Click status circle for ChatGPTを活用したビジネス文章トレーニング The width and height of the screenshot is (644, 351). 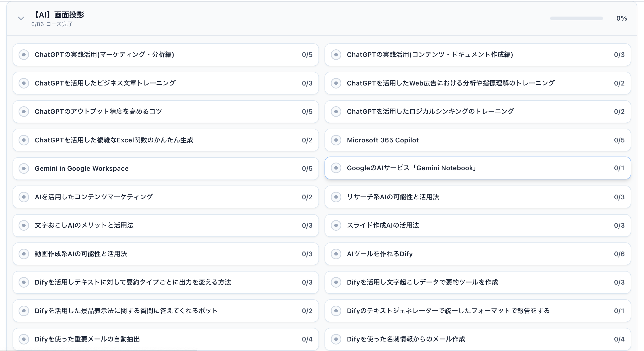tap(24, 83)
